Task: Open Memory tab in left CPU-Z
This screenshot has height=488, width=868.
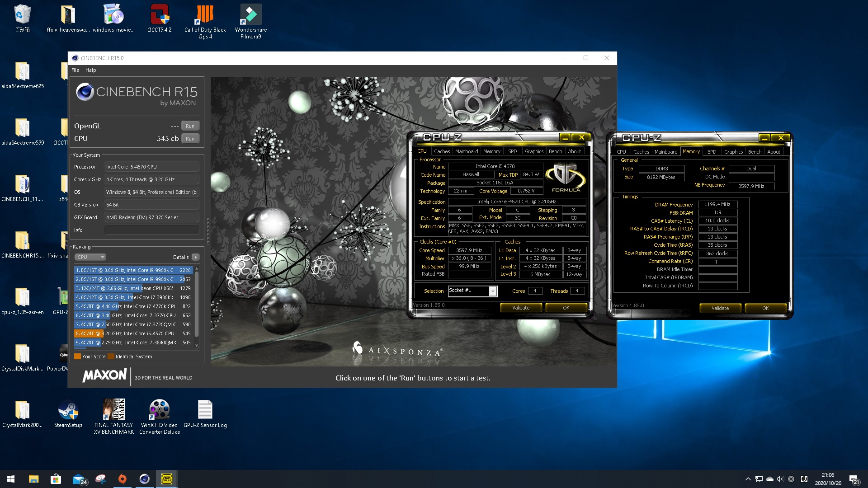Action: coord(492,151)
